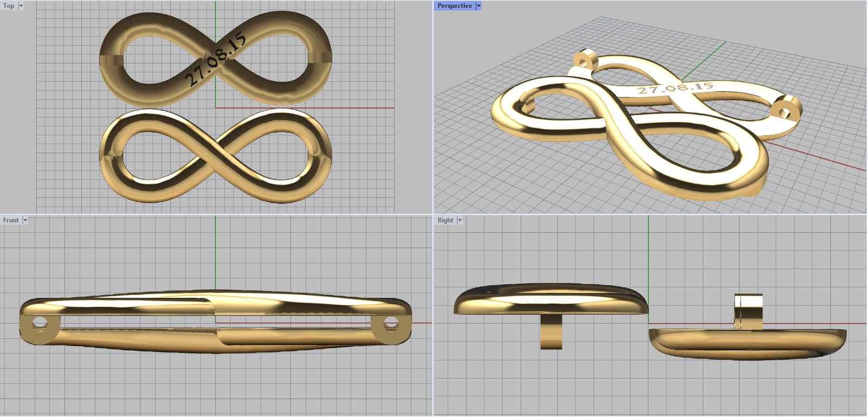Viewport: 868px width, 419px height.
Task: Pick the downward-hanging bail in Right viewport
Action: point(551,332)
